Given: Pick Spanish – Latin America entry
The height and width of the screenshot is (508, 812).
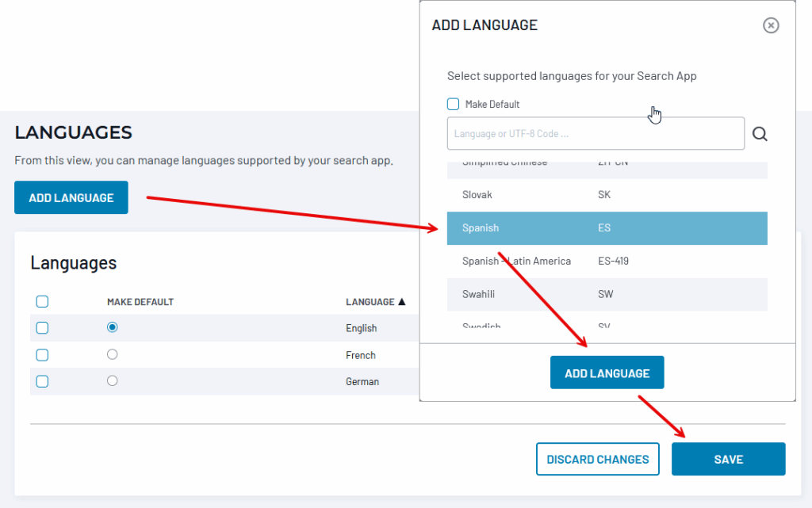Looking at the screenshot, I should [x=607, y=261].
